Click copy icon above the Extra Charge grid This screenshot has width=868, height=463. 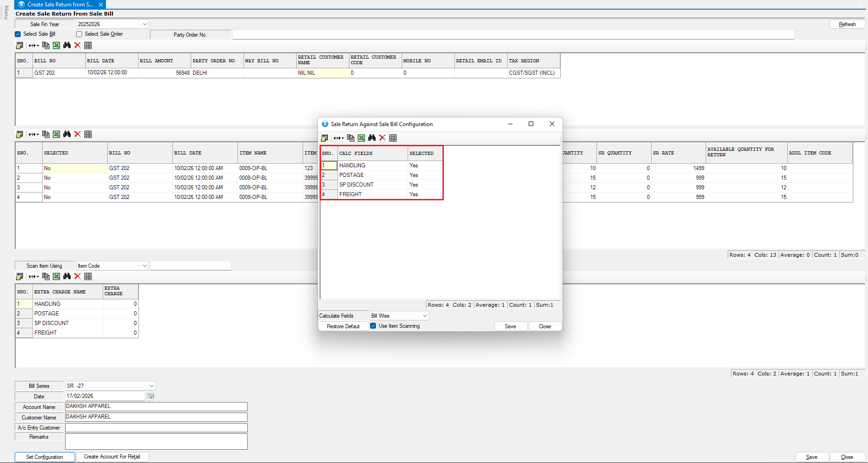[x=46, y=276]
